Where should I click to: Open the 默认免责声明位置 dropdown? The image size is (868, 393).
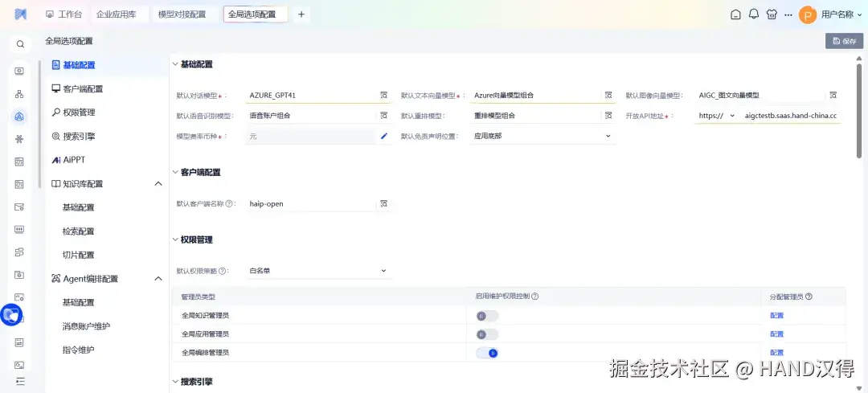click(542, 136)
